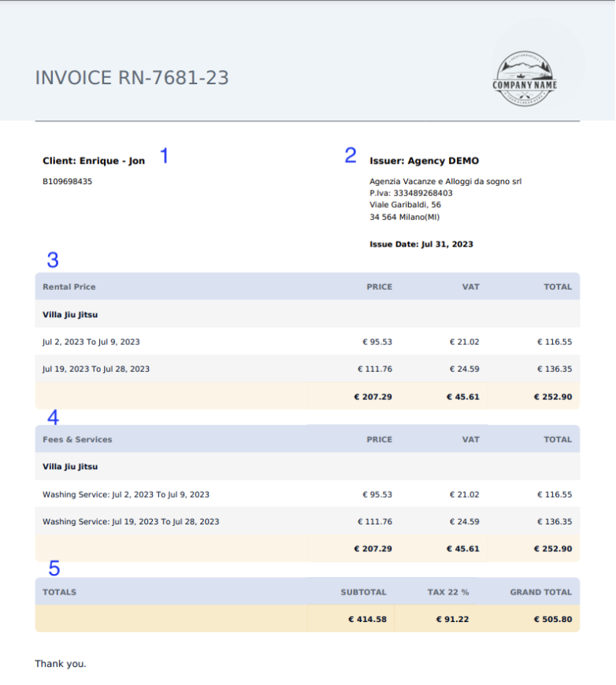Select blue marker 3 above Rental Price
616x685 pixels.
53,259
